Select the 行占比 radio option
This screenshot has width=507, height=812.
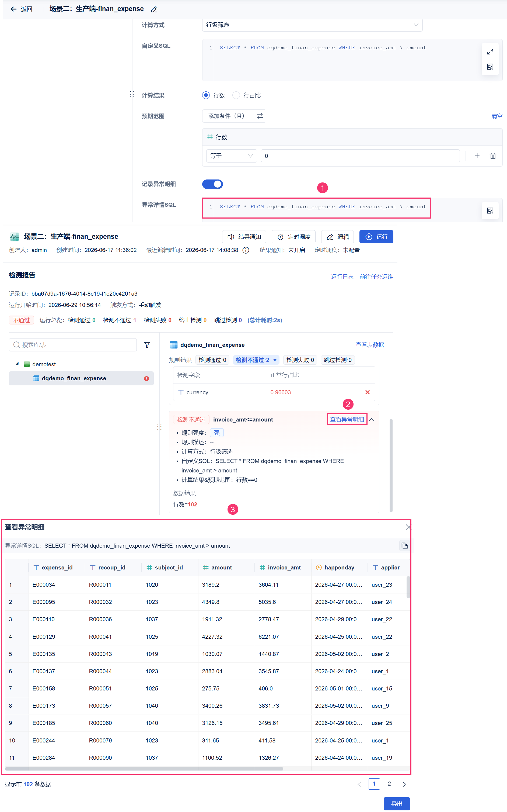click(236, 95)
